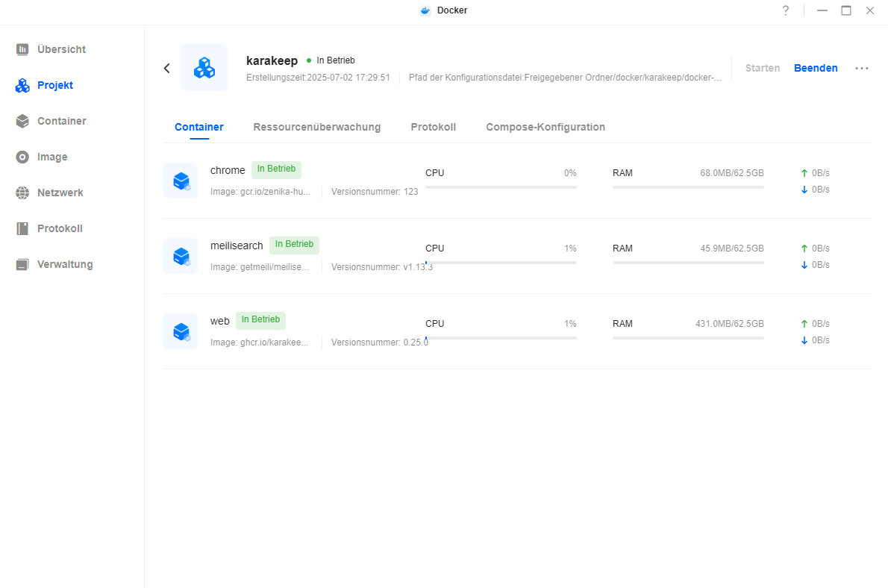Click the web container icon
Viewport: 888px width, 588px height.
pos(181,331)
